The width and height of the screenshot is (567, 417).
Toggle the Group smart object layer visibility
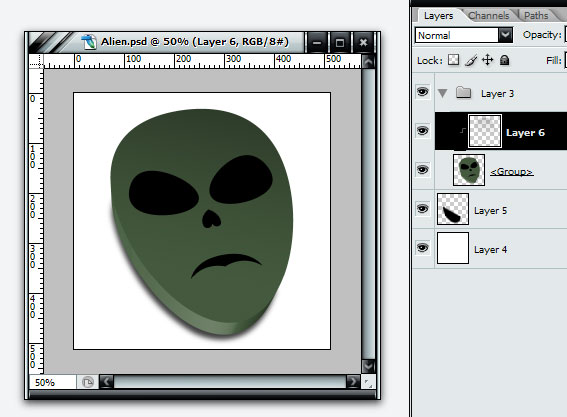[x=422, y=169]
